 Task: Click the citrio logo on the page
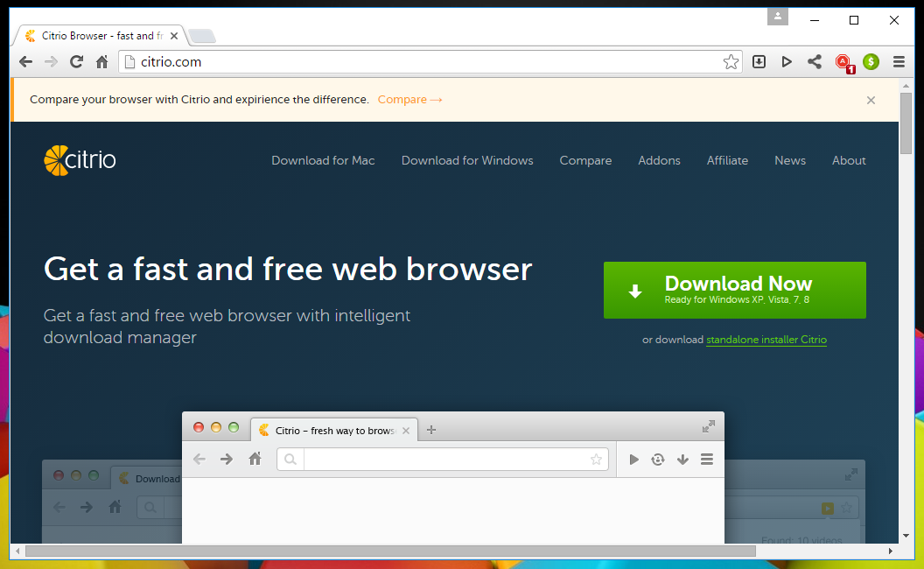point(80,160)
